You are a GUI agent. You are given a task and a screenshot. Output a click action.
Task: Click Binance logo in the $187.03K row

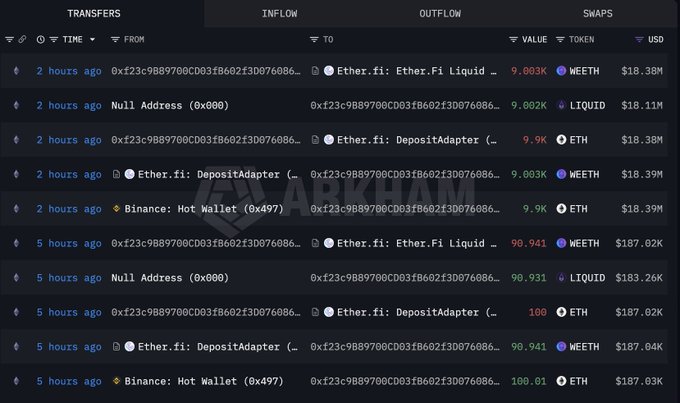click(x=116, y=381)
